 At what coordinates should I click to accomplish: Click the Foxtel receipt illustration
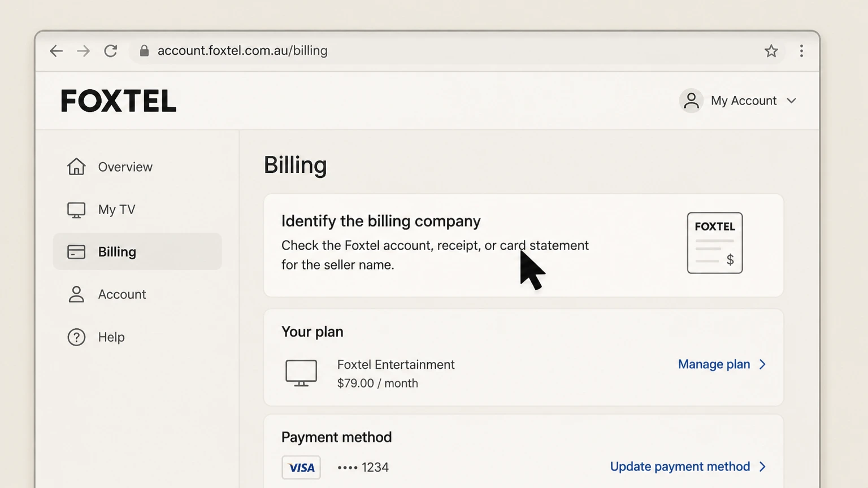click(715, 243)
